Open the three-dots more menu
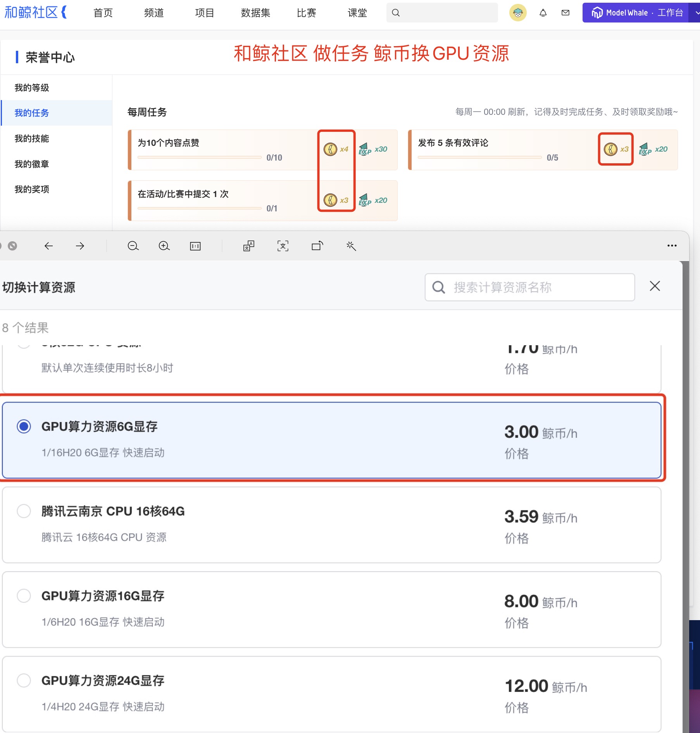Viewport: 700px width, 733px height. [x=672, y=245]
